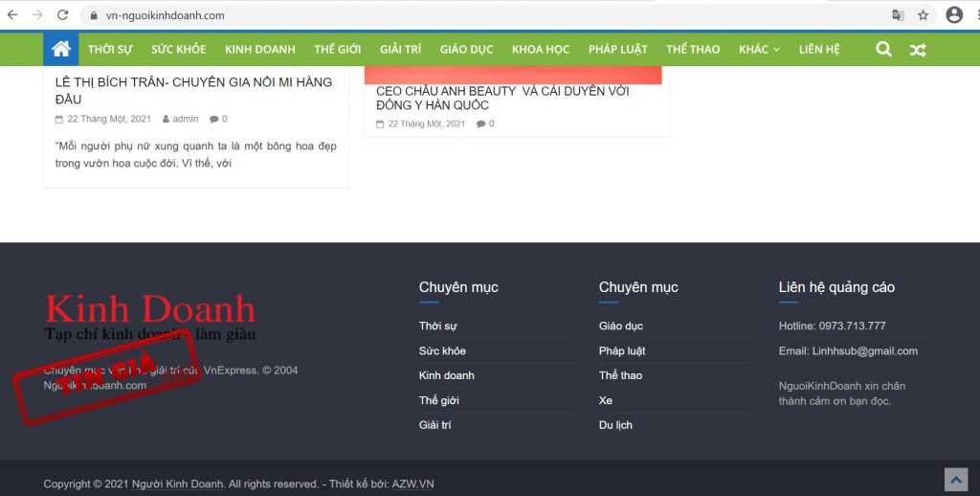Expand the KHÁC dropdown menu
Screen dimensions: 980x496
(759, 49)
